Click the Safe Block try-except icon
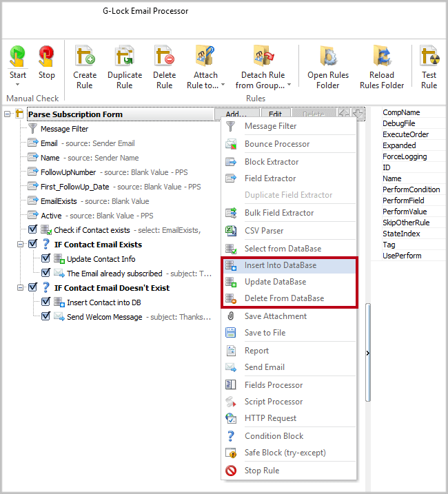This screenshot has width=448, height=494. [231, 453]
